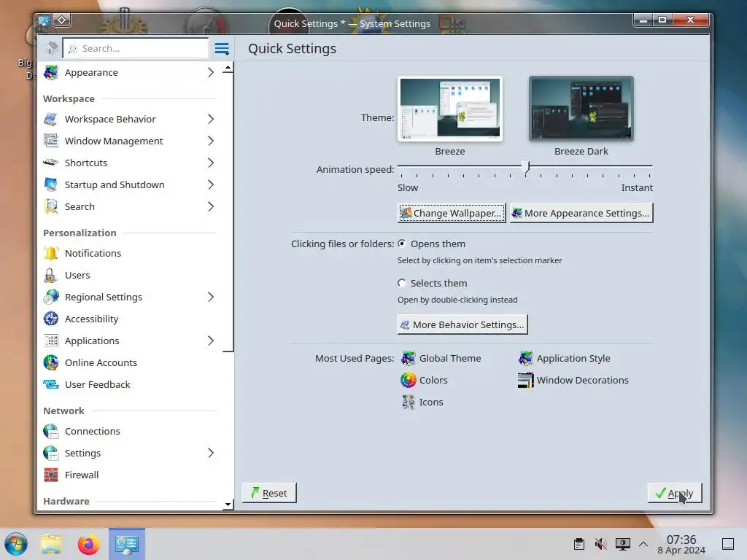Open More Behavior Settings

click(x=462, y=324)
